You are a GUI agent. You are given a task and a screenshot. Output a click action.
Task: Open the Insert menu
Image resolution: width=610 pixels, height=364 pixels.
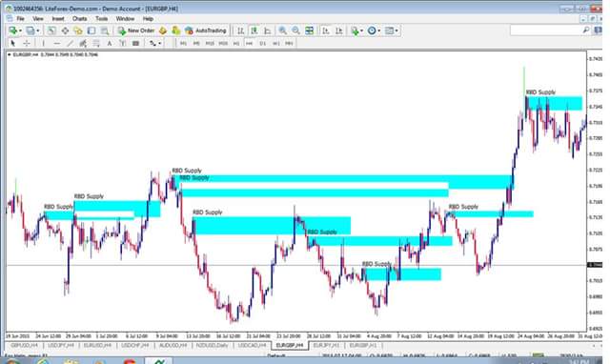(58, 19)
